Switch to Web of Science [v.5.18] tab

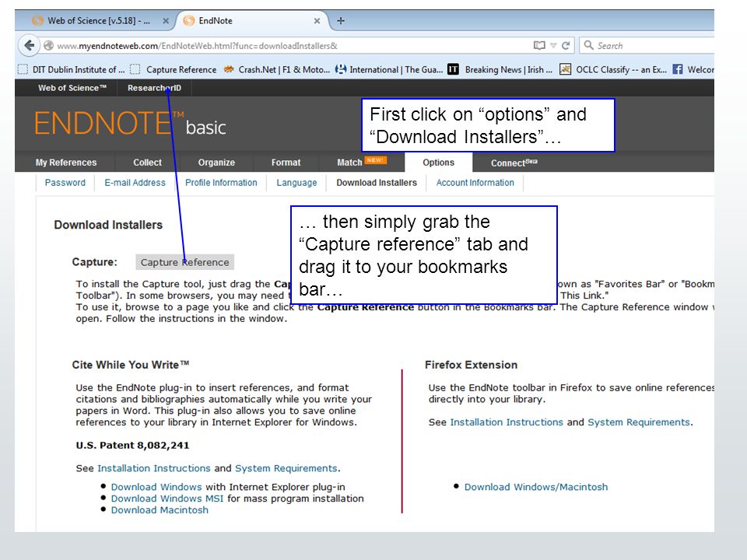pyautogui.click(x=98, y=21)
